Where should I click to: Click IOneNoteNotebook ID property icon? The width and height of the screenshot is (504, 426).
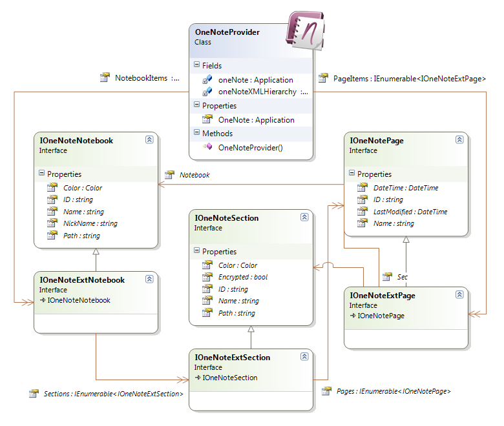[x=52, y=199]
